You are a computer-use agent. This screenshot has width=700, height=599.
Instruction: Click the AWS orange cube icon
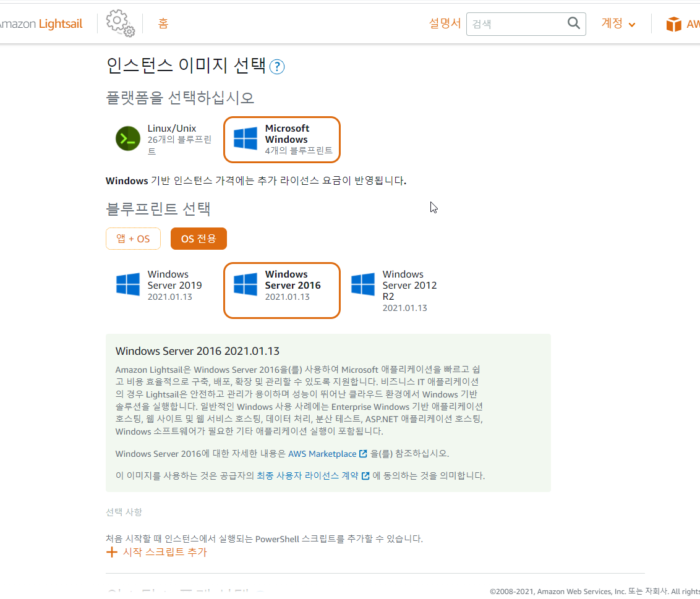pos(673,24)
